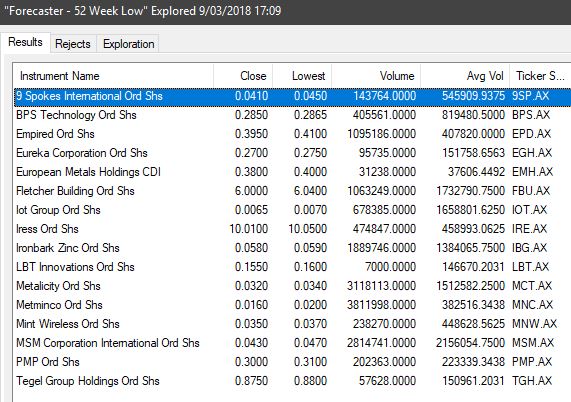Viewport: 571px width, 402px height.
Task: Click ticker IBG.AX
Action: tap(529, 248)
